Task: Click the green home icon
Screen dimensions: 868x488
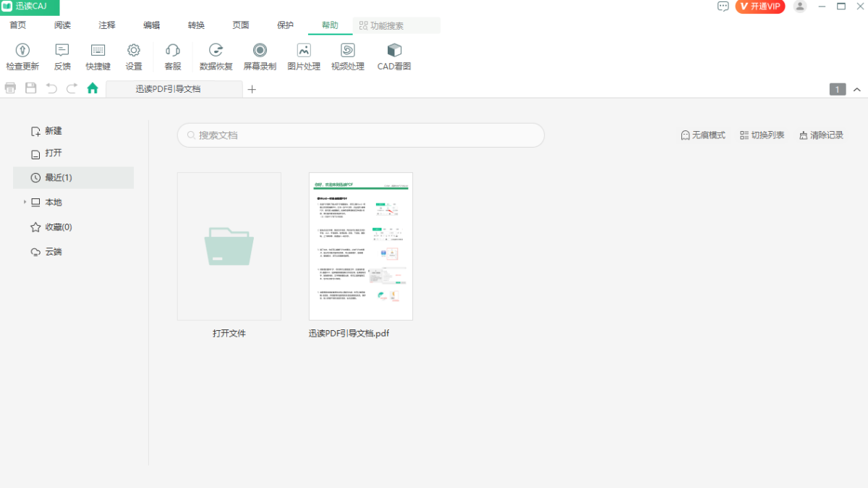Action: [93, 88]
